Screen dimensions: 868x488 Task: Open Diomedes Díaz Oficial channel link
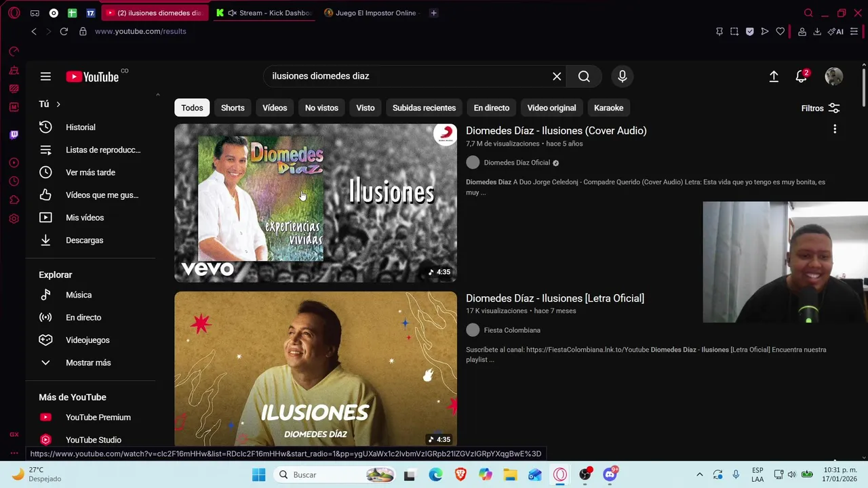pos(517,163)
